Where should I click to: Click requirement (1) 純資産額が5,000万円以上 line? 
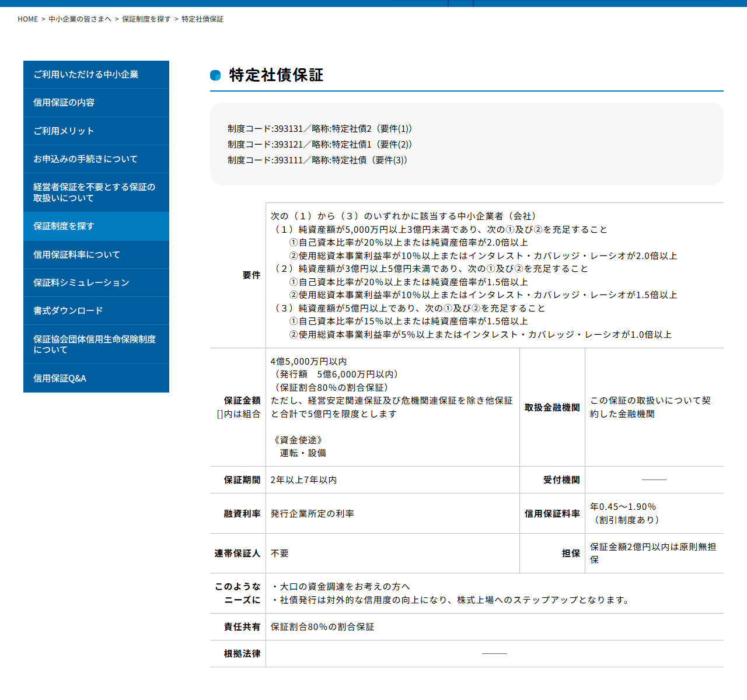click(439, 229)
